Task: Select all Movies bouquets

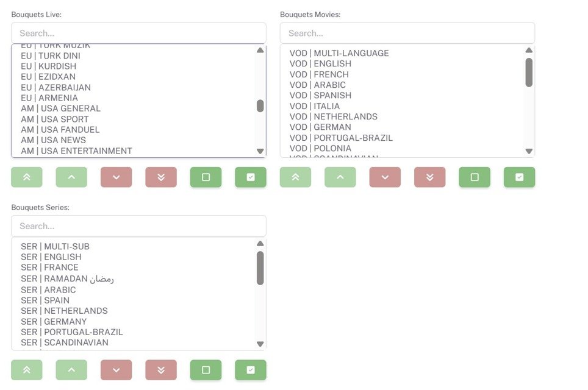Action: pyautogui.click(x=519, y=177)
